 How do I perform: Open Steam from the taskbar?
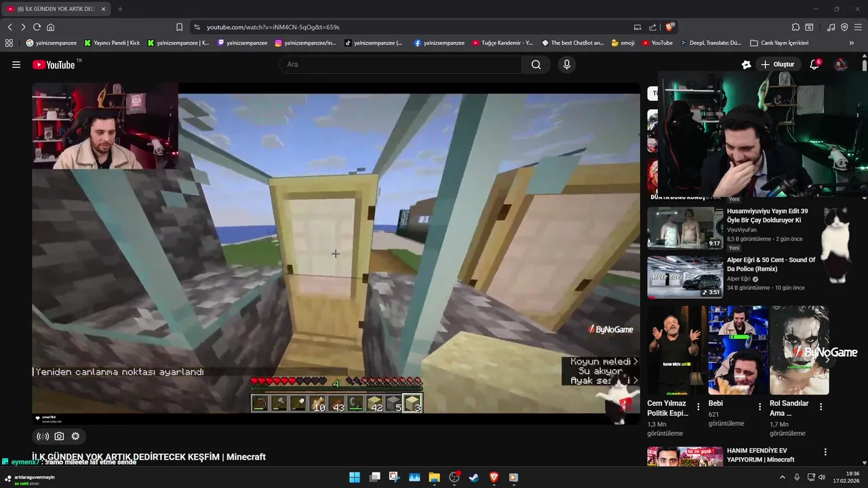coord(474,477)
